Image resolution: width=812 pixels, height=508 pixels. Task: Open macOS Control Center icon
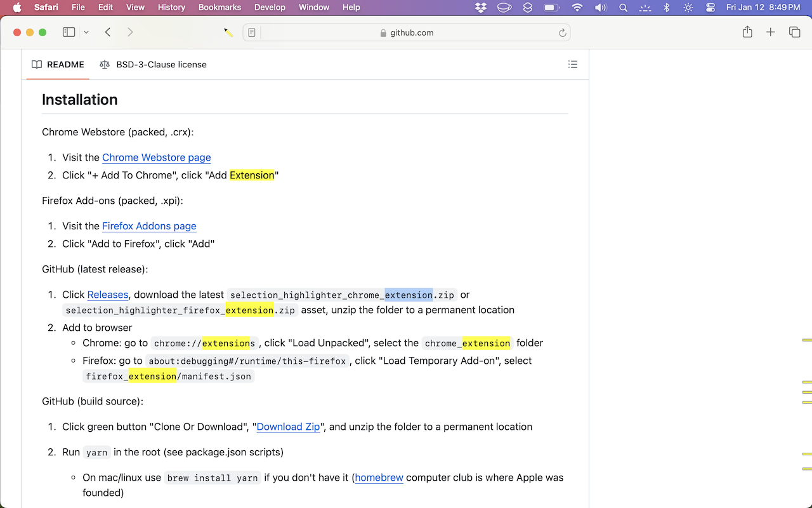(x=710, y=8)
